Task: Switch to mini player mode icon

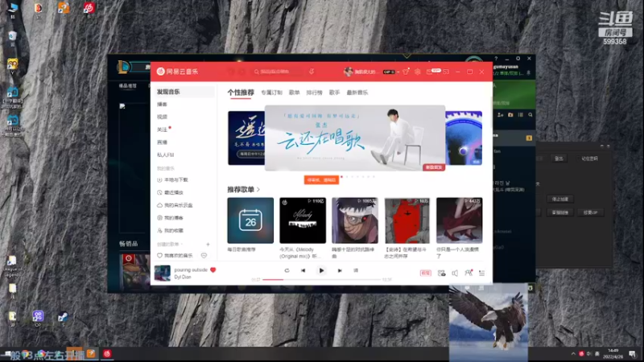Action: click(x=447, y=72)
